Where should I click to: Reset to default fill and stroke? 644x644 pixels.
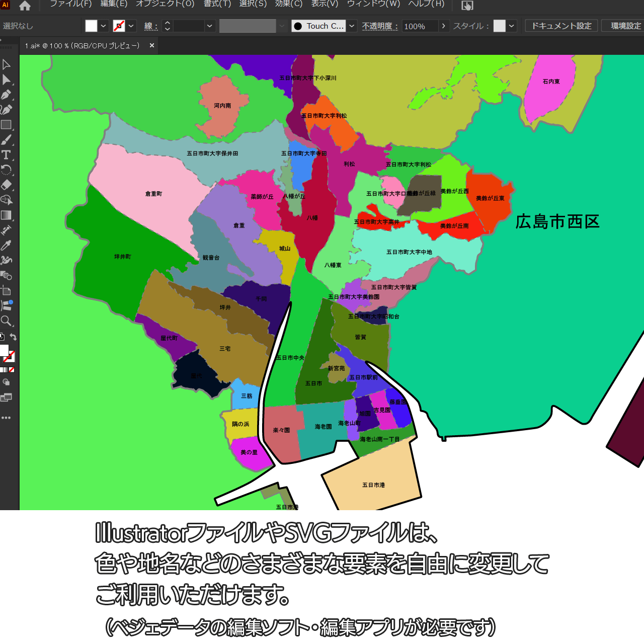(2, 337)
